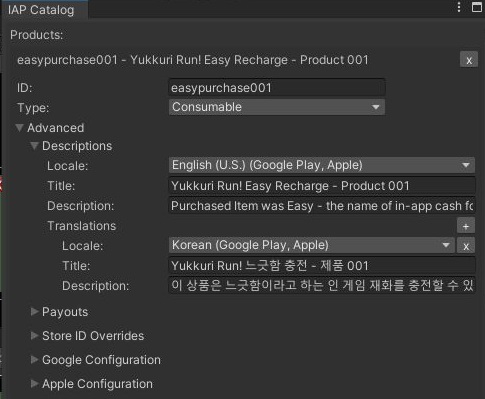Click the Products: label
The image size is (485, 399).
(37, 35)
